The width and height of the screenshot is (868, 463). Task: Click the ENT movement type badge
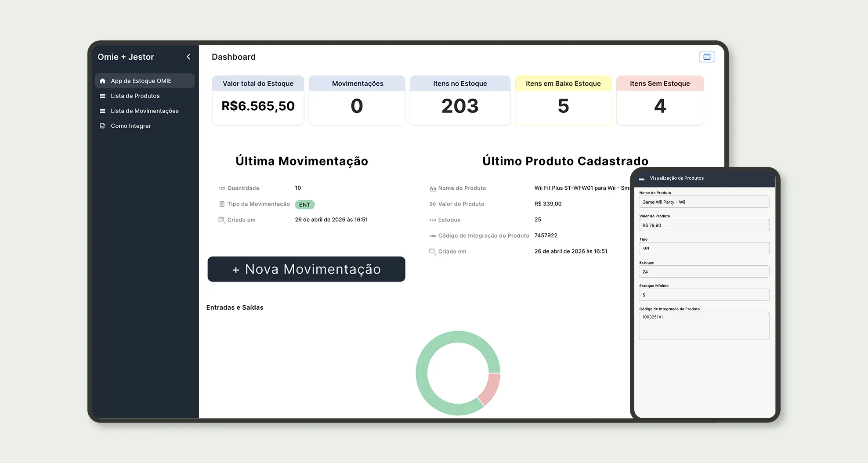tap(304, 205)
